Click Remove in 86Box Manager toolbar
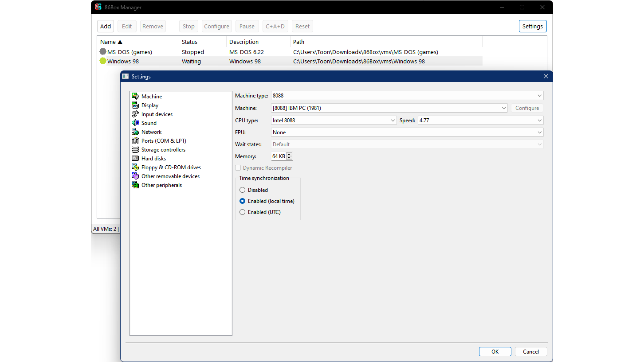The width and height of the screenshot is (644, 362). coord(153,26)
